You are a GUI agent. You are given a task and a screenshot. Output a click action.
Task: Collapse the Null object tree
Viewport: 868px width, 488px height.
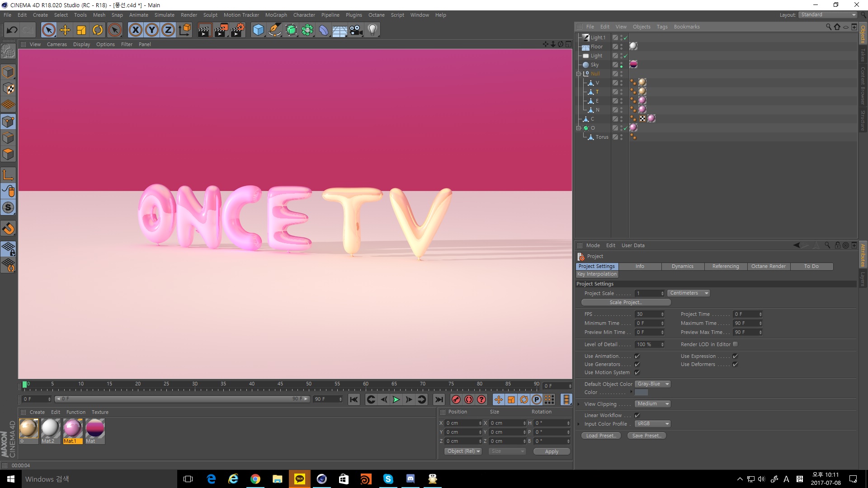pyautogui.click(x=578, y=74)
